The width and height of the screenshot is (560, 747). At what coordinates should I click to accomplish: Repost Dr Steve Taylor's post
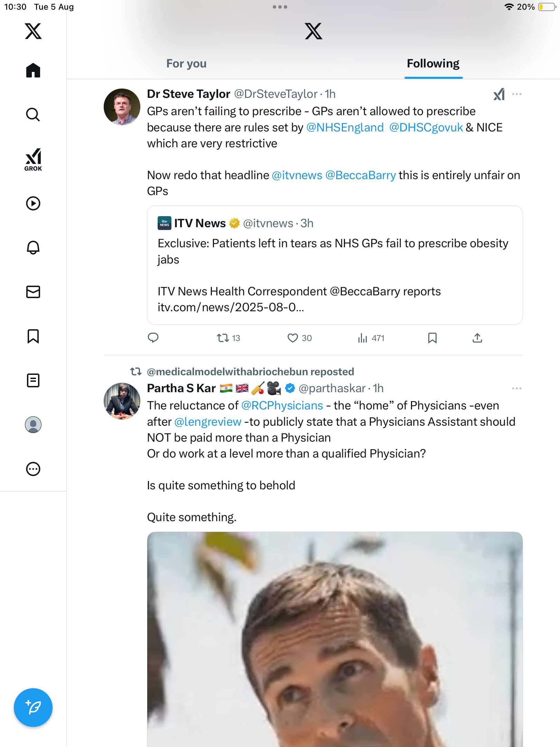click(x=223, y=338)
